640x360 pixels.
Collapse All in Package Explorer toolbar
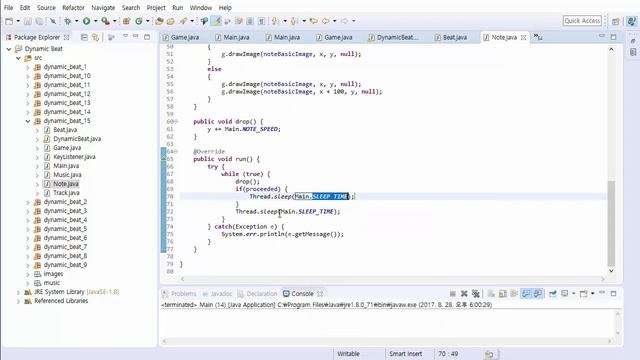[84, 37]
